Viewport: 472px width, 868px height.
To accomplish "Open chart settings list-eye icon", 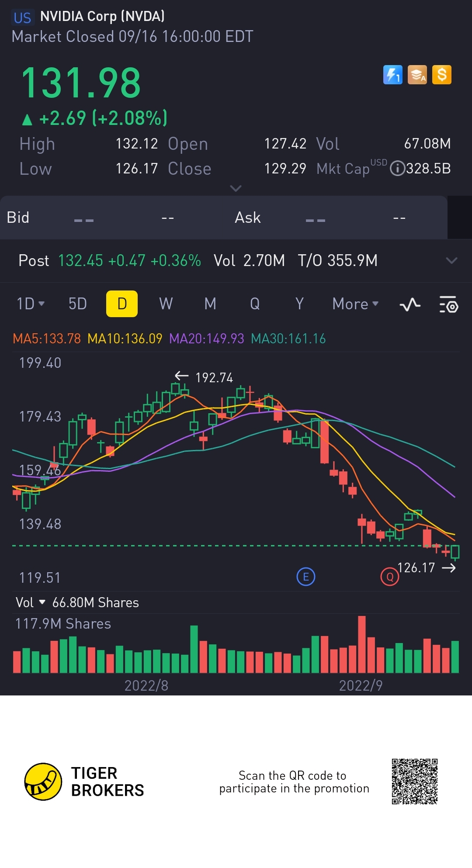I will click(448, 304).
